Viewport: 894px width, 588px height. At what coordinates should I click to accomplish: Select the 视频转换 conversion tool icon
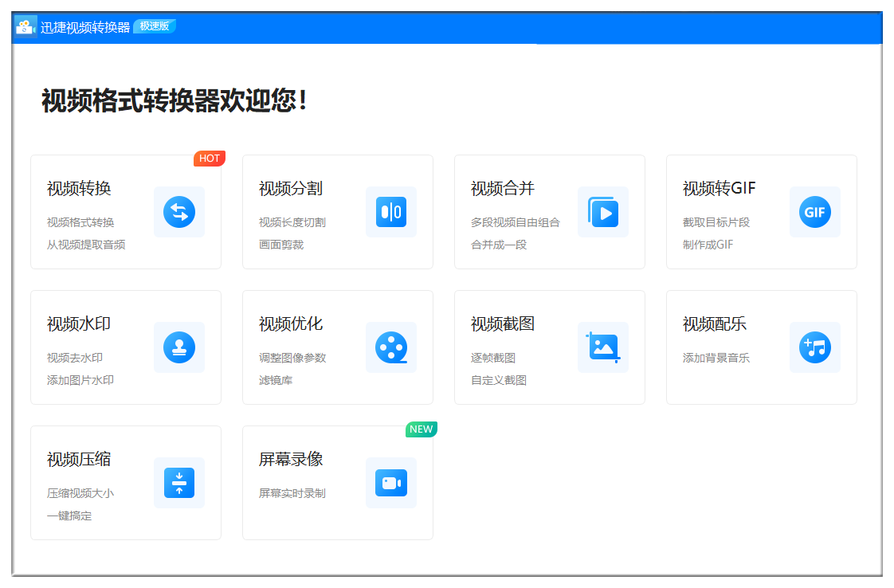point(179,212)
